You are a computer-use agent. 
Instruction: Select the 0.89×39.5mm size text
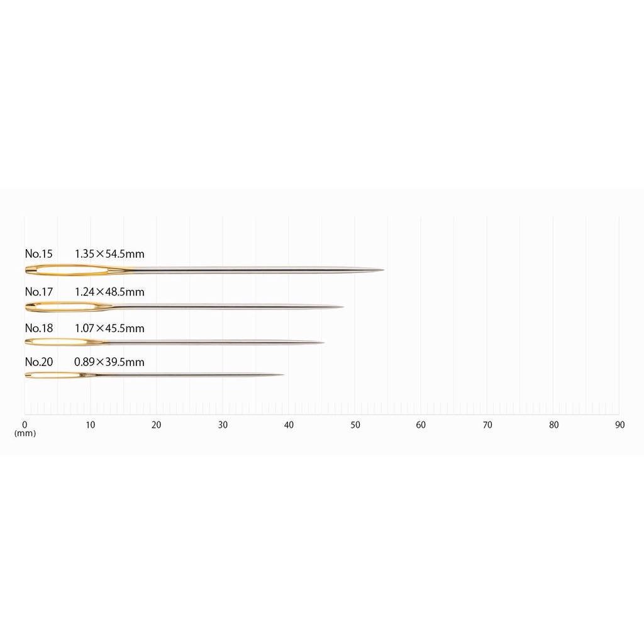pyautogui.click(x=109, y=362)
